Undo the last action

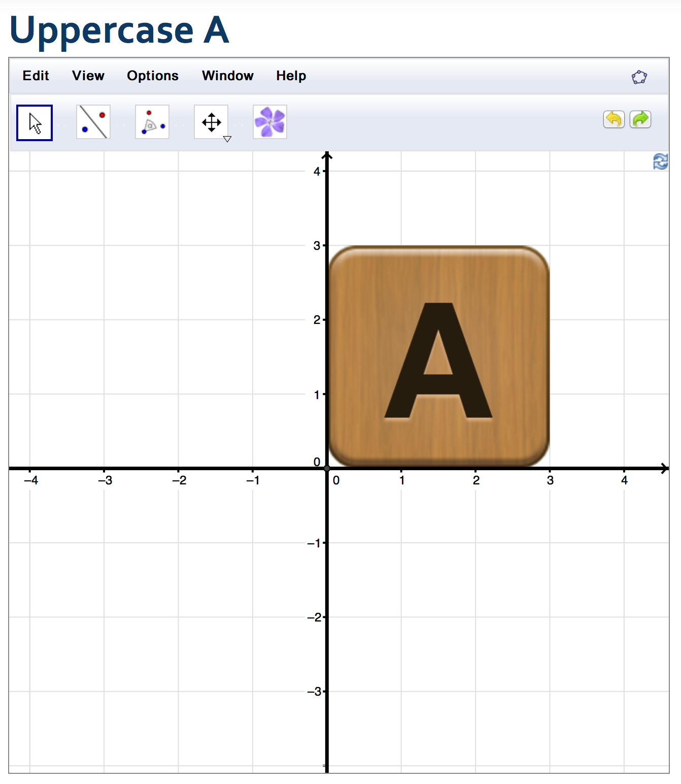pos(614,119)
